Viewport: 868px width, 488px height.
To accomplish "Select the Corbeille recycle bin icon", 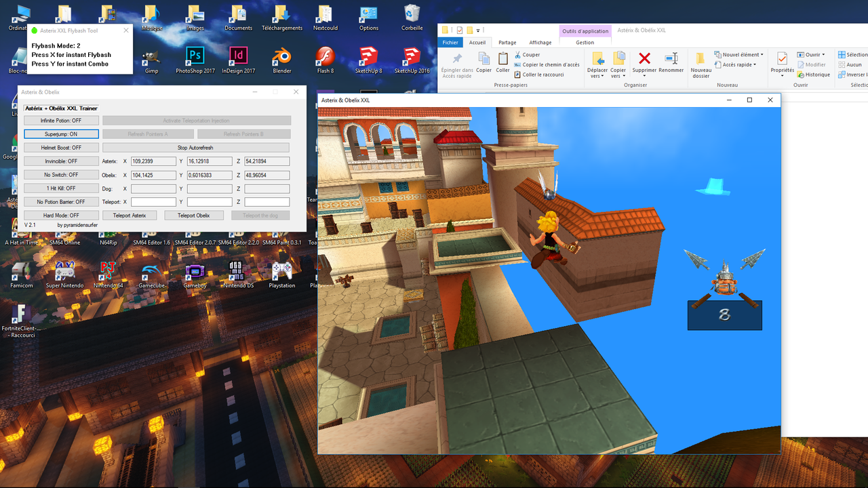I will (x=412, y=18).
